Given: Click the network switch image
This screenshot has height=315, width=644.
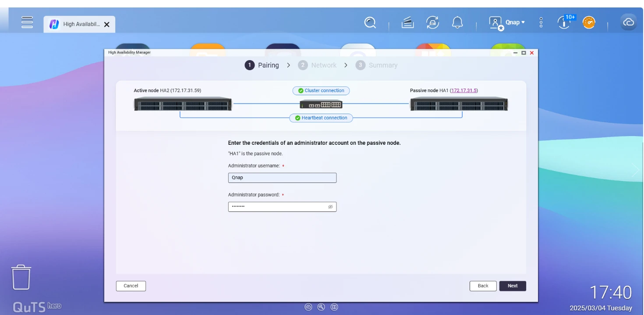Looking at the screenshot, I should tap(321, 104).
